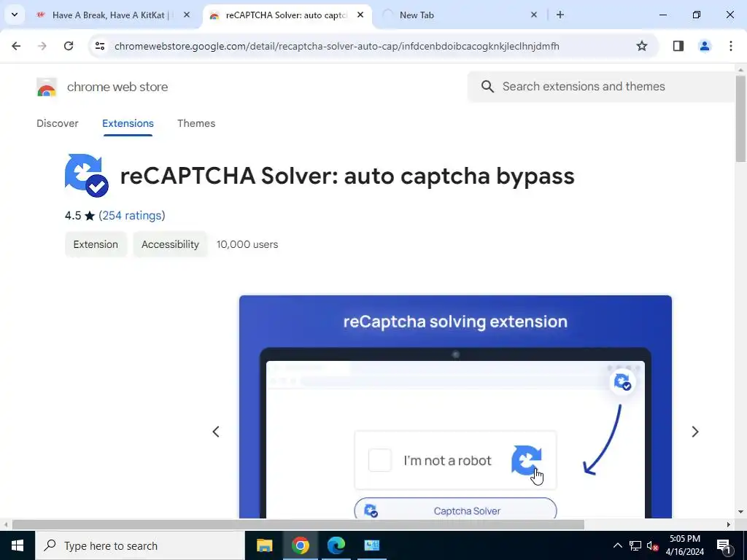The image size is (747, 560).
Task: Reload the current page
Action: pyautogui.click(x=69, y=46)
